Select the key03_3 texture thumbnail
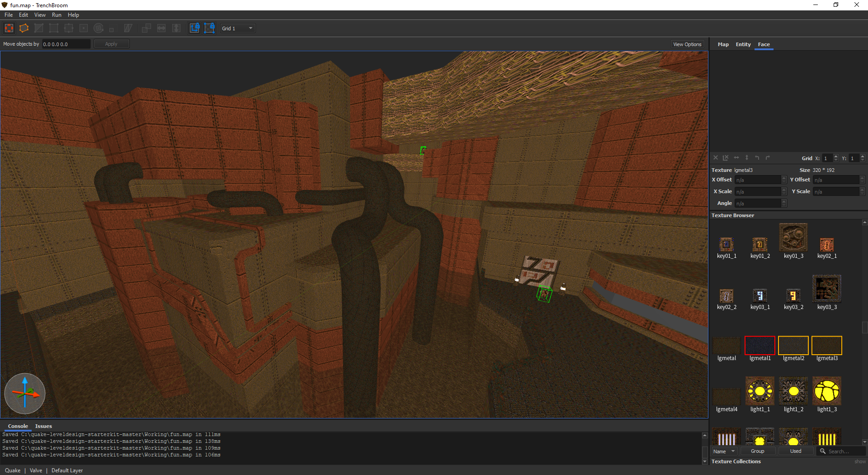 [827, 288]
